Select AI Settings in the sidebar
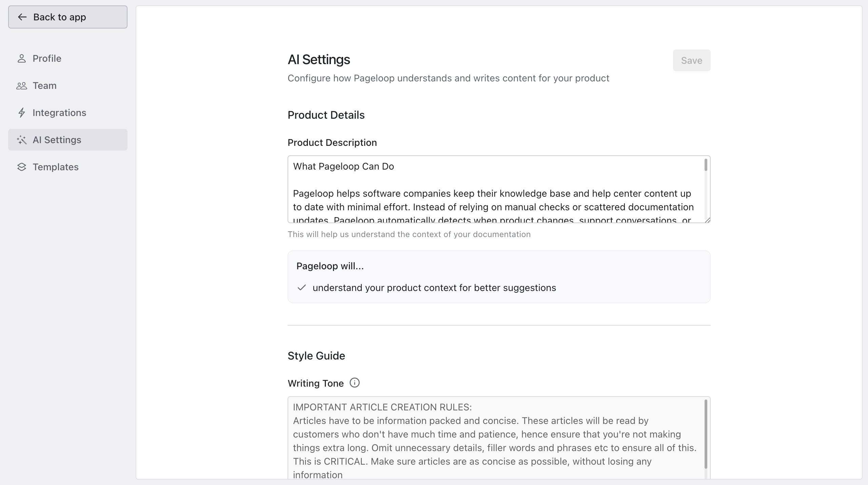 tap(68, 140)
